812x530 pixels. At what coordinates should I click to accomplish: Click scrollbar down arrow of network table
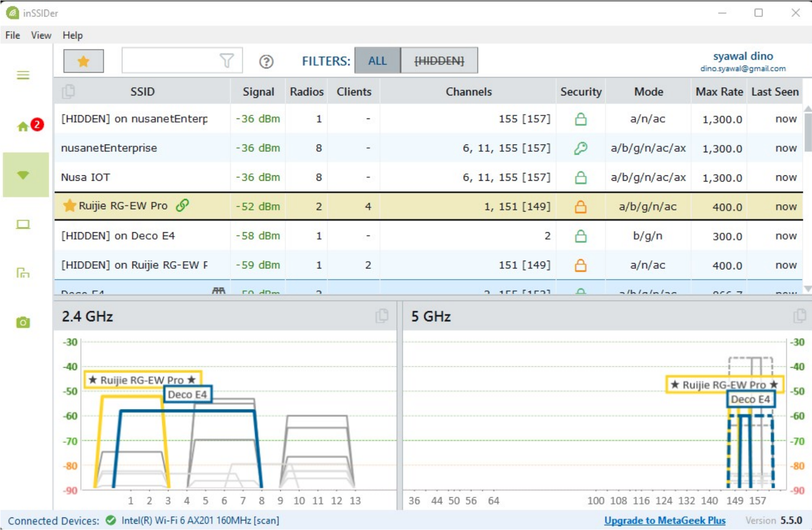808,289
